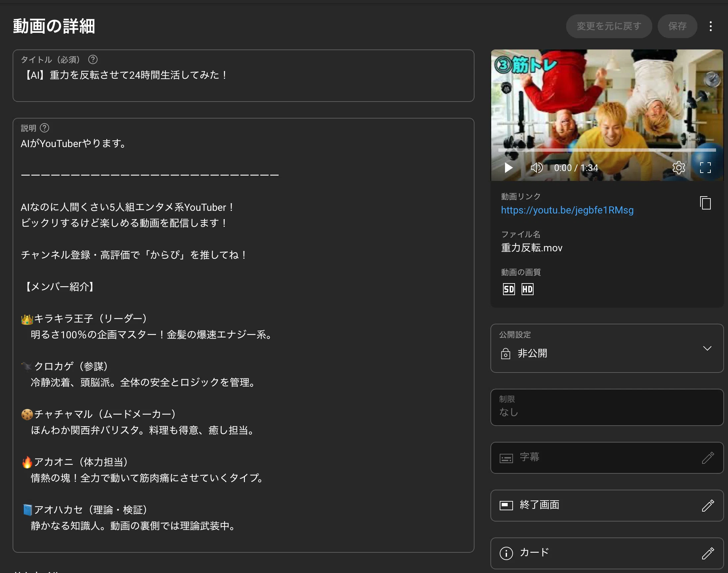Click the line アオハカセ（理論・検証）
The width and height of the screenshot is (728, 573).
pyautogui.click(x=84, y=510)
